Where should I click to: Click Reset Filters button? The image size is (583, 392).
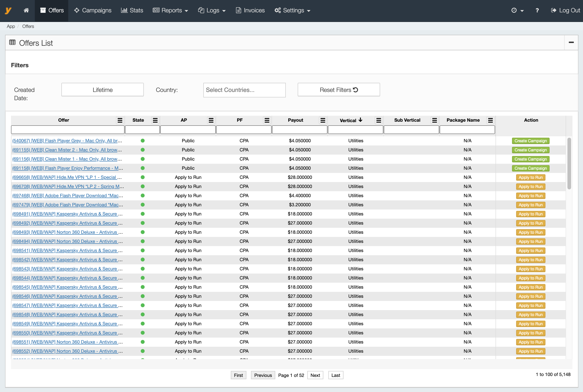[338, 90]
